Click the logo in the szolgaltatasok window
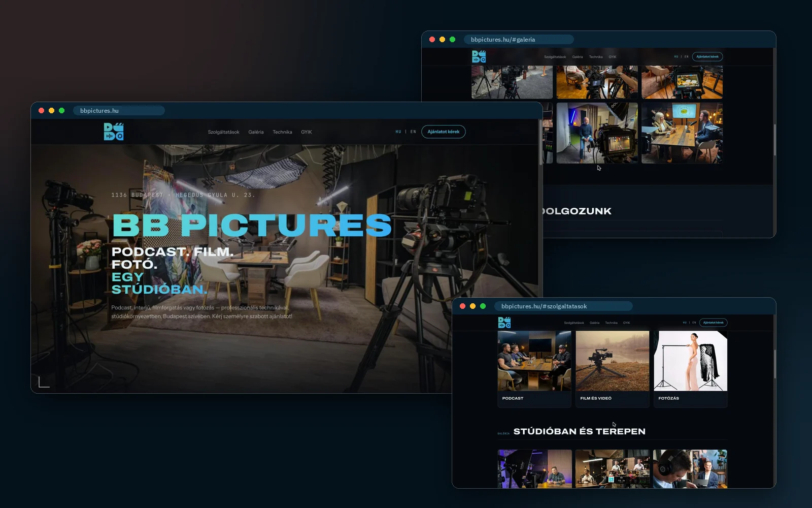The height and width of the screenshot is (508, 812). click(504, 323)
